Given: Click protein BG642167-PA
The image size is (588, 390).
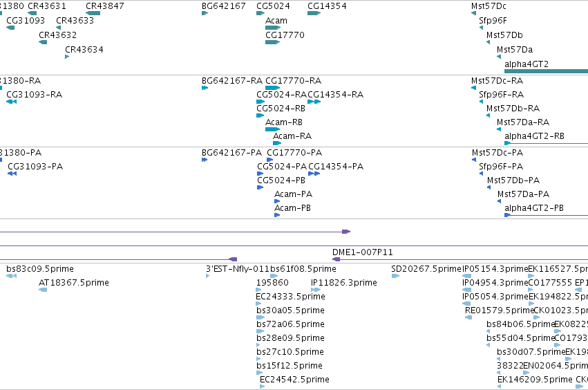Looking at the screenshot, I should tap(231, 153).
